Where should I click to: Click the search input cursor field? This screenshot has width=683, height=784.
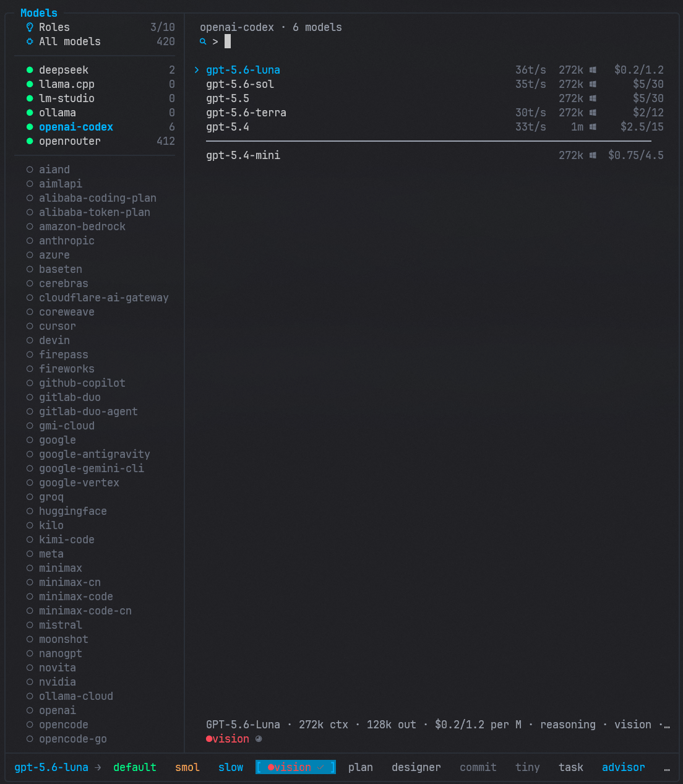[x=228, y=41]
